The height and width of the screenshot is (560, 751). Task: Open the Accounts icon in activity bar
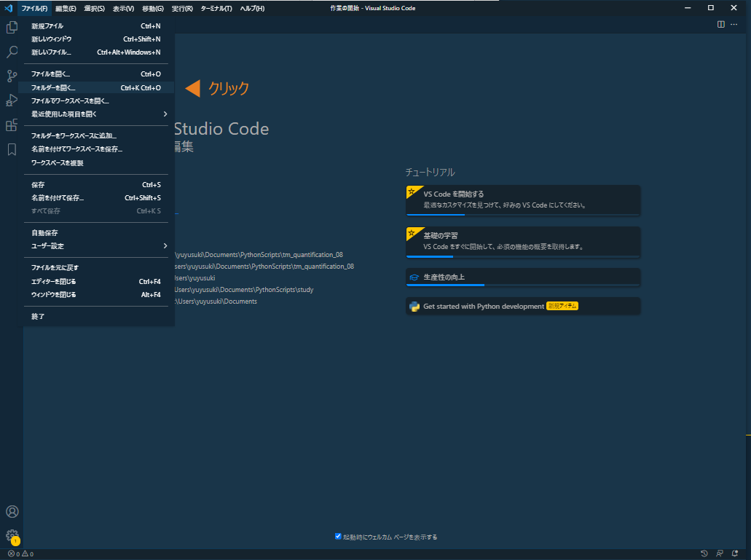12,512
